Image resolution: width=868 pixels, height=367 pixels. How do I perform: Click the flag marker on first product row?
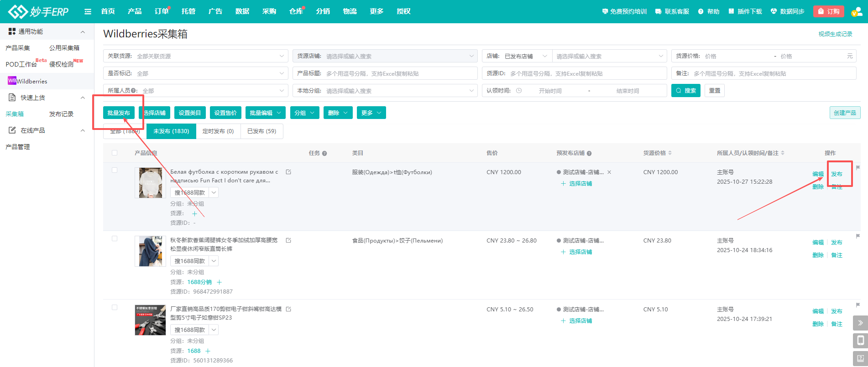point(858,168)
